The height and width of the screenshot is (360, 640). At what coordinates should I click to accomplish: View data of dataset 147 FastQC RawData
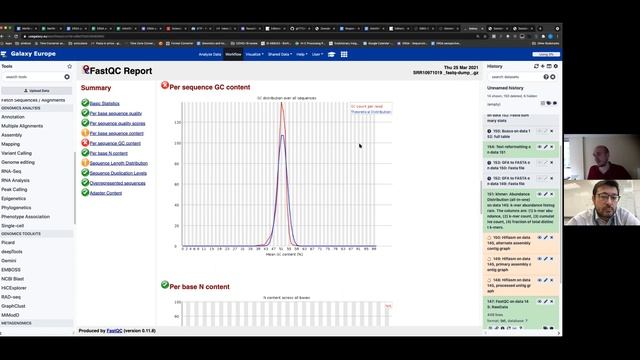(540, 302)
